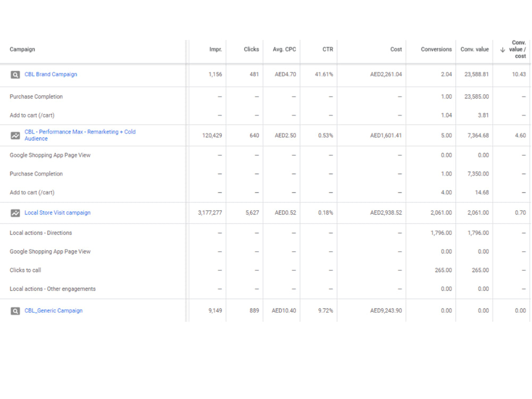Open the CBL_Generic Campaign link

click(54, 311)
